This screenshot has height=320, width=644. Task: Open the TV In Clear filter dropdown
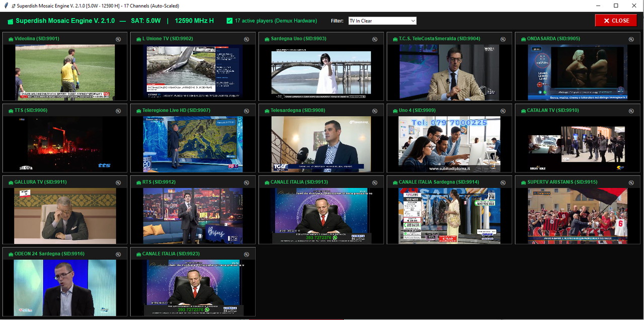(382, 21)
